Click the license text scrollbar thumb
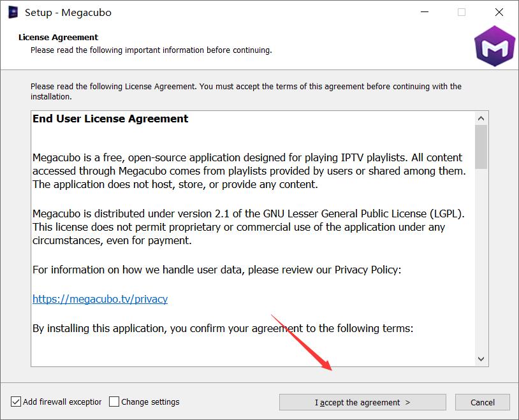 pyautogui.click(x=481, y=147)
